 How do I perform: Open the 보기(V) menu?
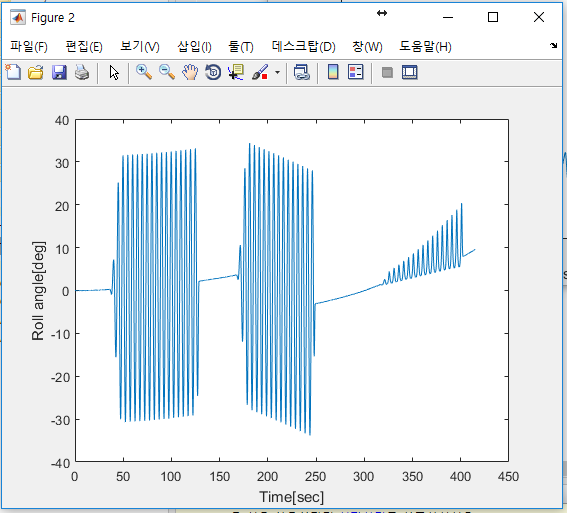coord(140,47)
